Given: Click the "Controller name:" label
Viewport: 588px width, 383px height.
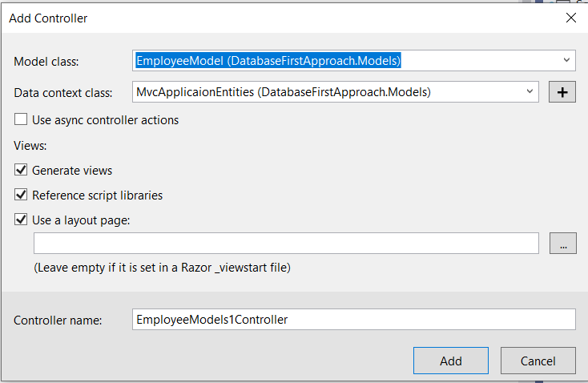Looking at the screenshot, I should [58, 321].
